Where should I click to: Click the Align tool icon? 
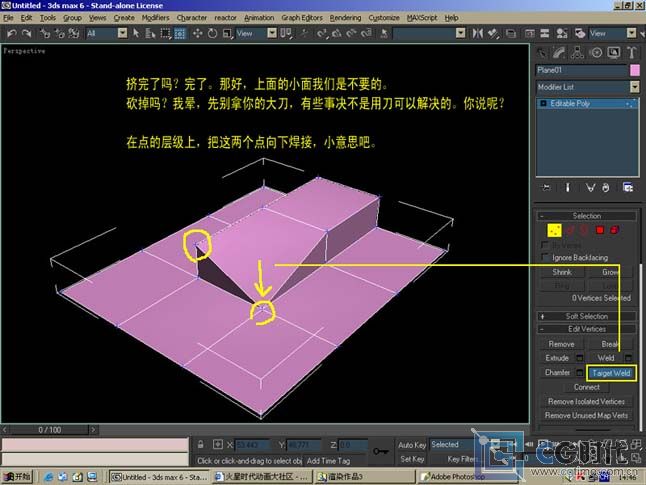(493, 33)
